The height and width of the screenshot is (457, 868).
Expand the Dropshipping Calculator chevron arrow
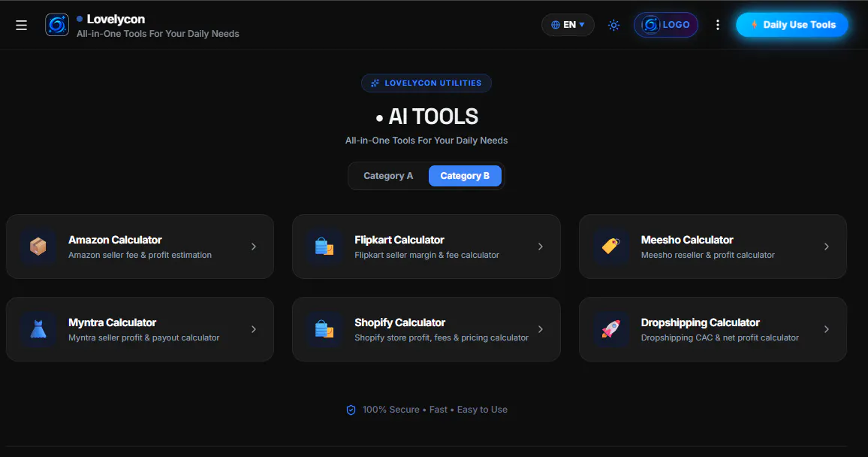pyautogui.click(x=826, y=329)
